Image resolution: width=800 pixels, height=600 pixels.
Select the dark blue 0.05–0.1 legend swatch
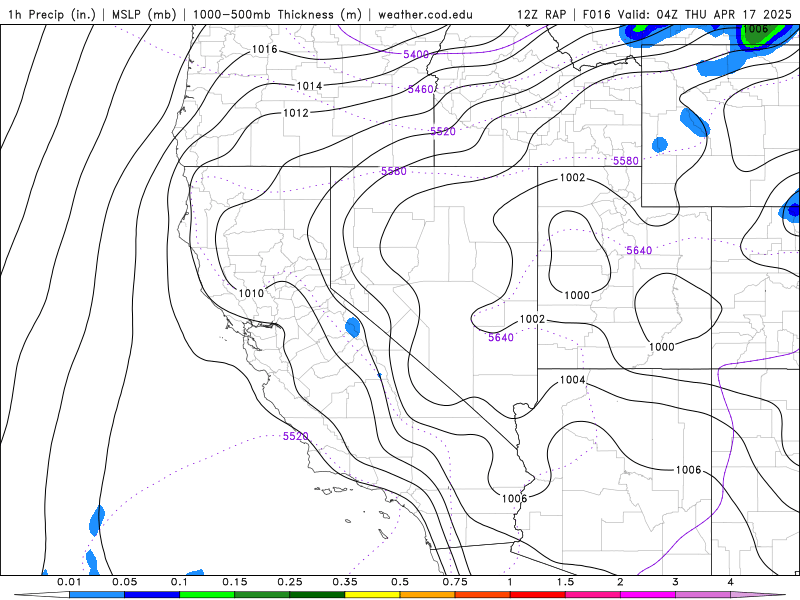coord(152,595)
